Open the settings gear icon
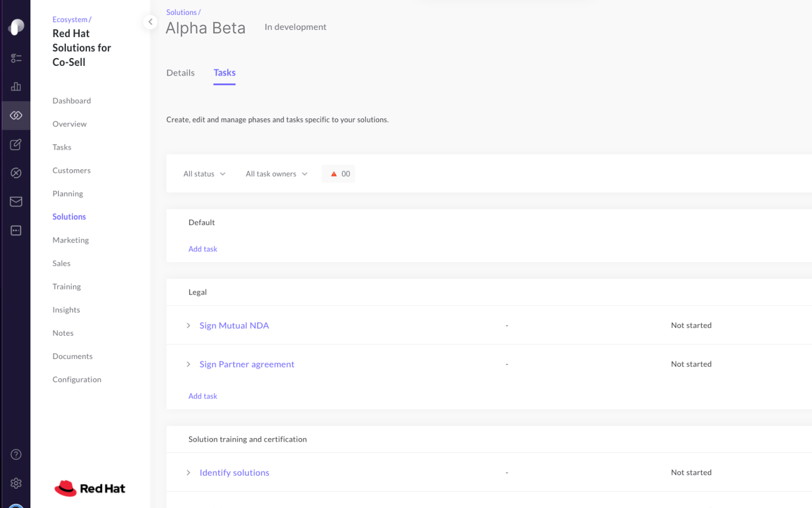This screenshot has width=812, height=508. coord(16,483)
